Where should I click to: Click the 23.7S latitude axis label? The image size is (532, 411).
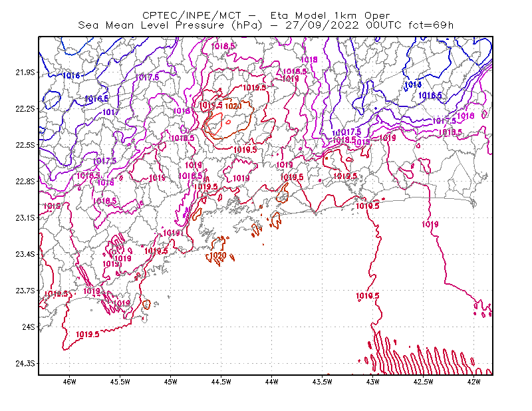tap(25, 291)
